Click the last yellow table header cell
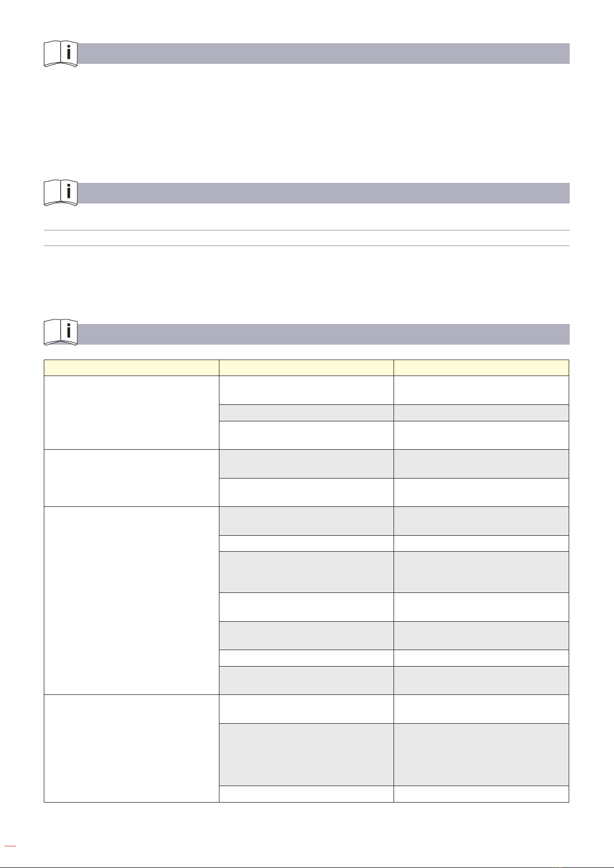Viewport: 614px width, 868px height. (x=481, y=368)
